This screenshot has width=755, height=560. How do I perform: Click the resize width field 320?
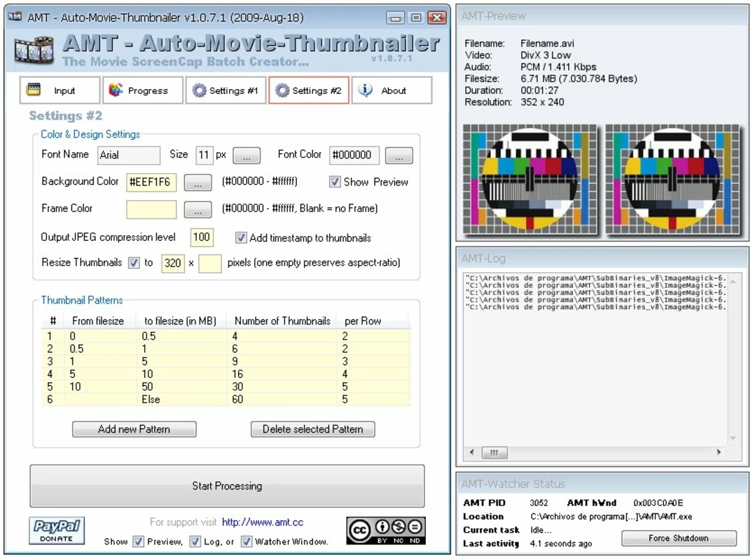click(x=173, y=263)
